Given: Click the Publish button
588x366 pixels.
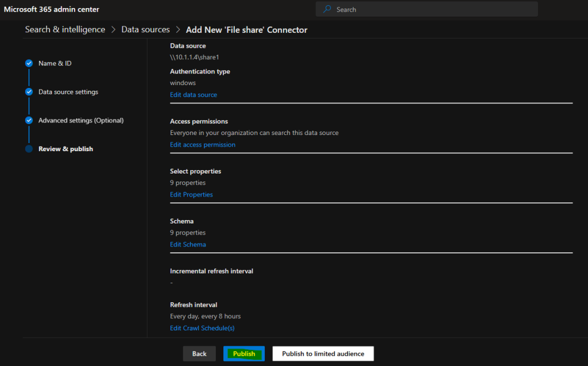Looking at the screenshot, I should coord(244,353).
